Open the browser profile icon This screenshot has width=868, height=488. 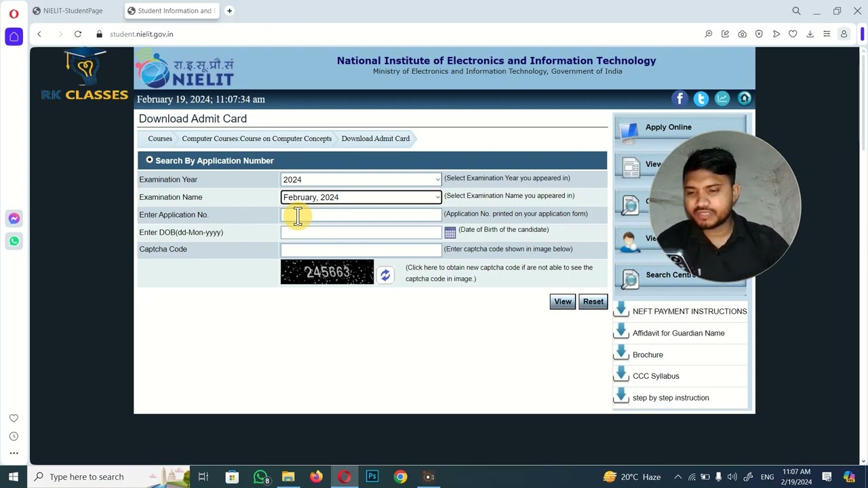point(844,34)
